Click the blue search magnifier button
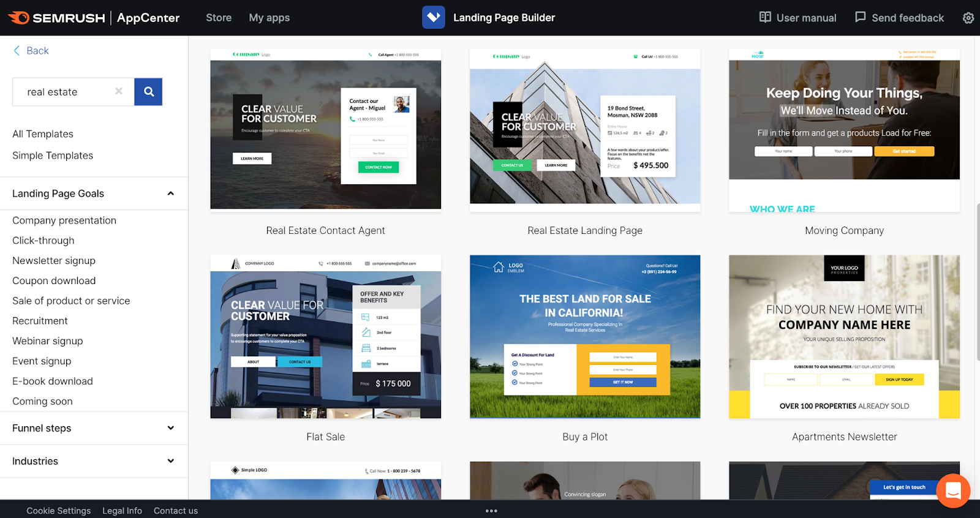980x518 pixels. 148,92
